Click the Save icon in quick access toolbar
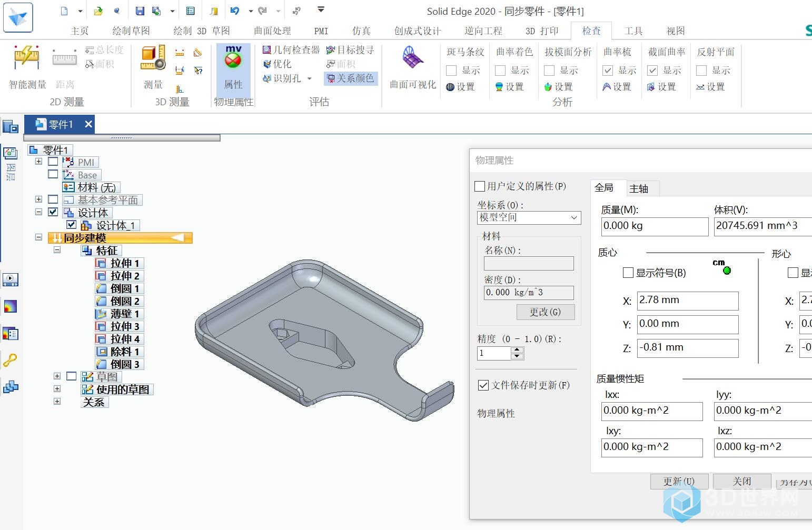Screen dimensions: 812x530 point(140,11)
